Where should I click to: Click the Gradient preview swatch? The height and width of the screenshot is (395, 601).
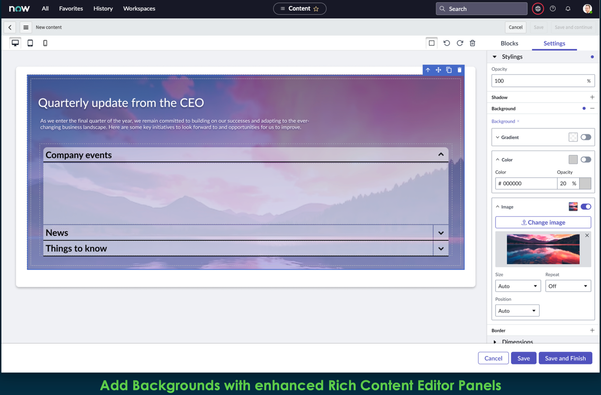[573, 137]
